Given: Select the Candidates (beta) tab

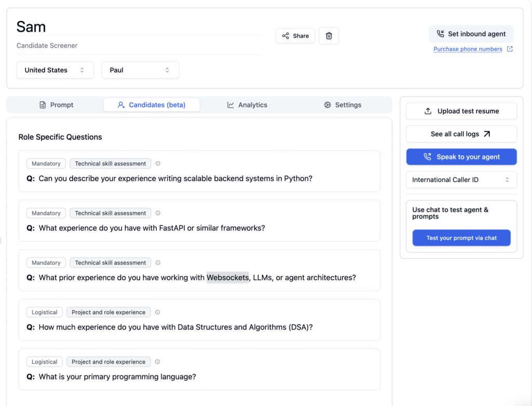Looking at the screenshot, I should click(151, 105).
